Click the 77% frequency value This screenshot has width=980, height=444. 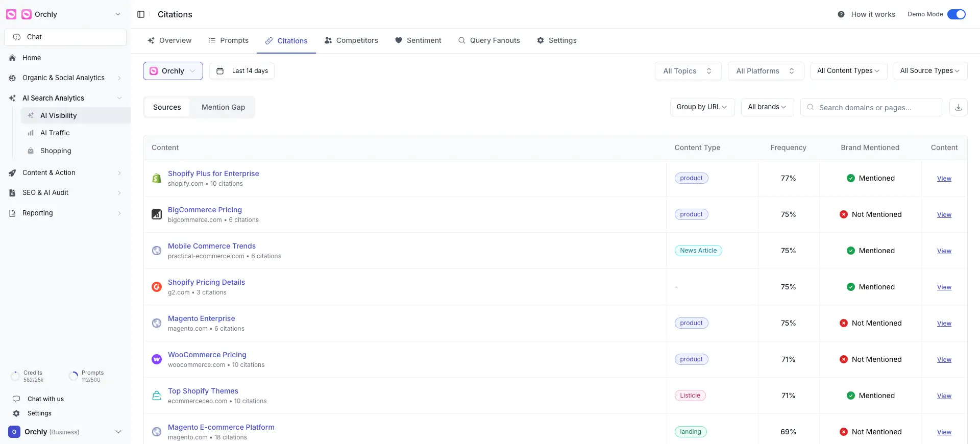(788, 178)
